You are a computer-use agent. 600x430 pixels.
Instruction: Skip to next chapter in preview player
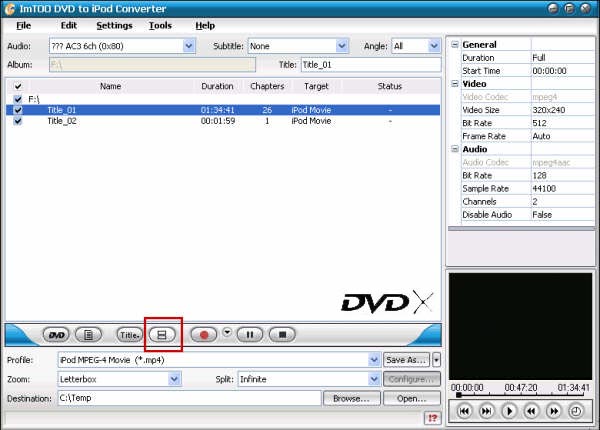pyautogui.click(x=486, y=411)
